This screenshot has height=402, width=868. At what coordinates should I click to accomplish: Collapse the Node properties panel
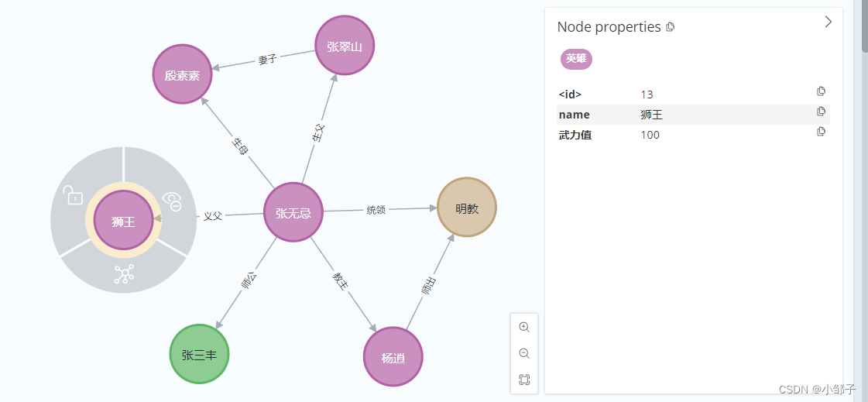828,22
